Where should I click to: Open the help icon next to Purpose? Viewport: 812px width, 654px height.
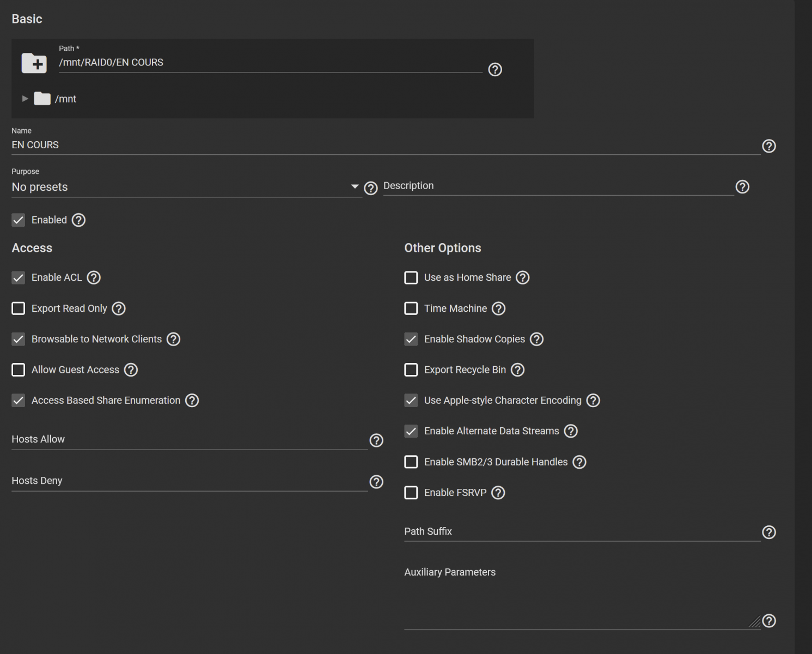(x=370, y=189)
